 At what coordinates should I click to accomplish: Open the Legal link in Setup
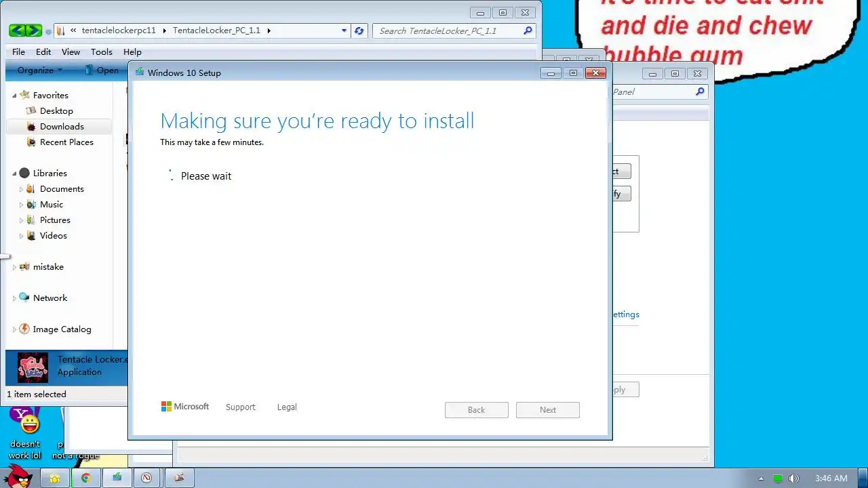point(287,407)
